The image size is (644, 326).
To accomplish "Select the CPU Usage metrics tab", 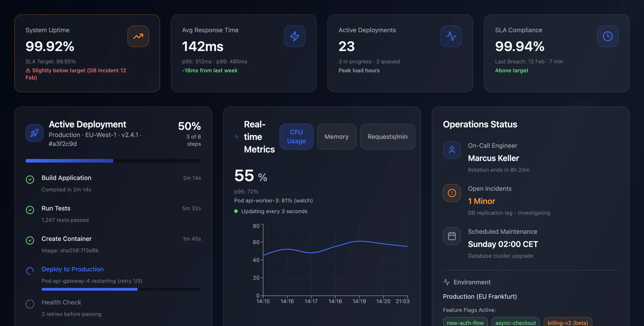I will (296, 137).
